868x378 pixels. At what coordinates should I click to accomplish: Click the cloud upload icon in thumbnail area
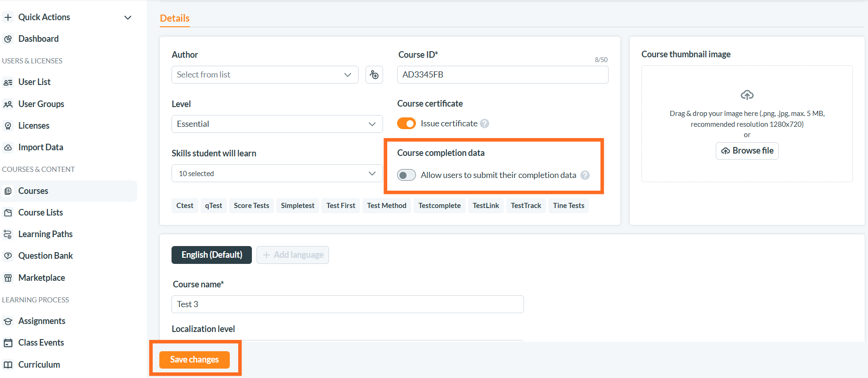point(747,95)
